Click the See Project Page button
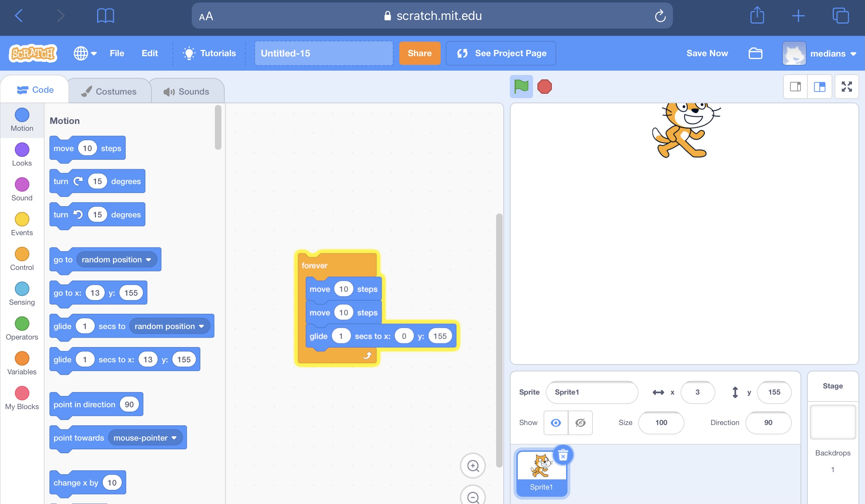This screenshot has height=504, width=865. (x=501, y=53)
